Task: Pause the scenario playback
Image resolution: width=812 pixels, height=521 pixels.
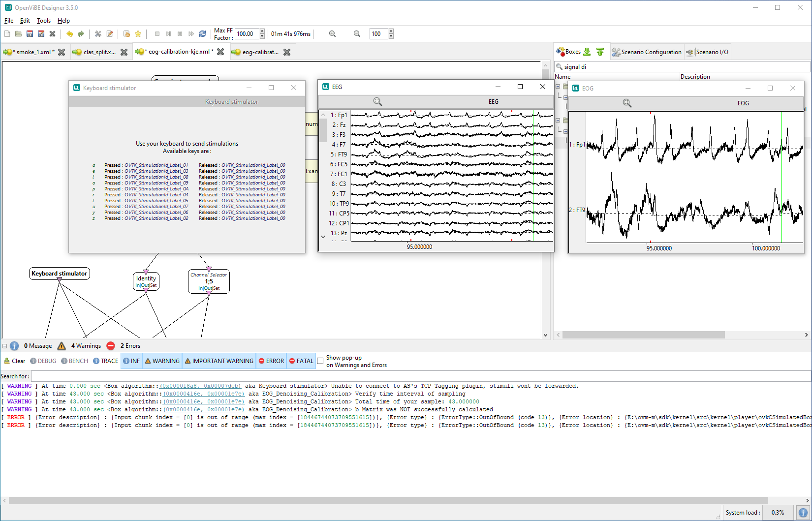Action: tap(180, 34)
